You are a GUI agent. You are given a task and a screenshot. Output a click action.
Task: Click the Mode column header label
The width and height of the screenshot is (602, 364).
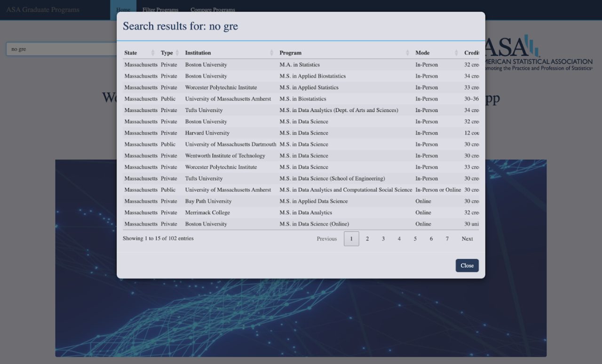(422, 53)
